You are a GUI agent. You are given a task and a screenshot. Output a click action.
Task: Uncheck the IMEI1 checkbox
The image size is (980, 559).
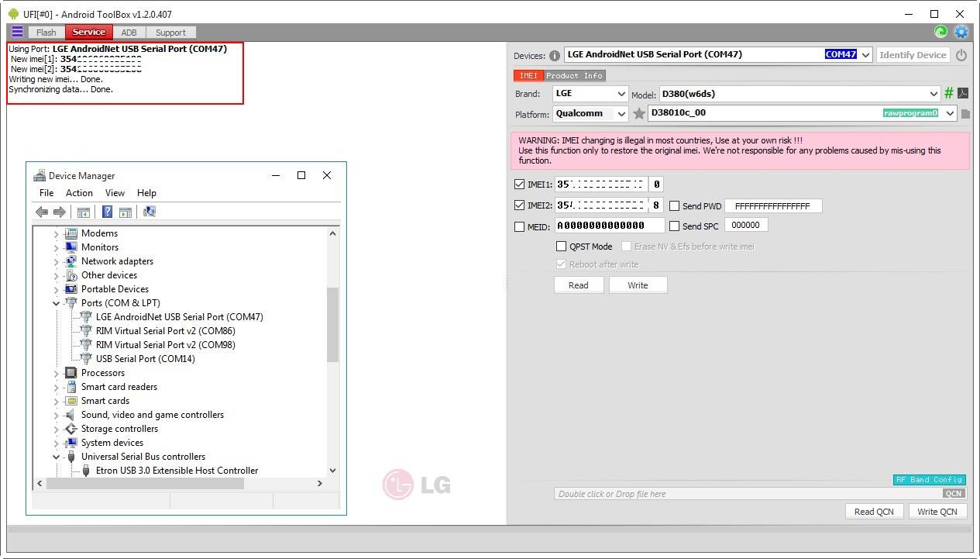(x=519, y=185)
